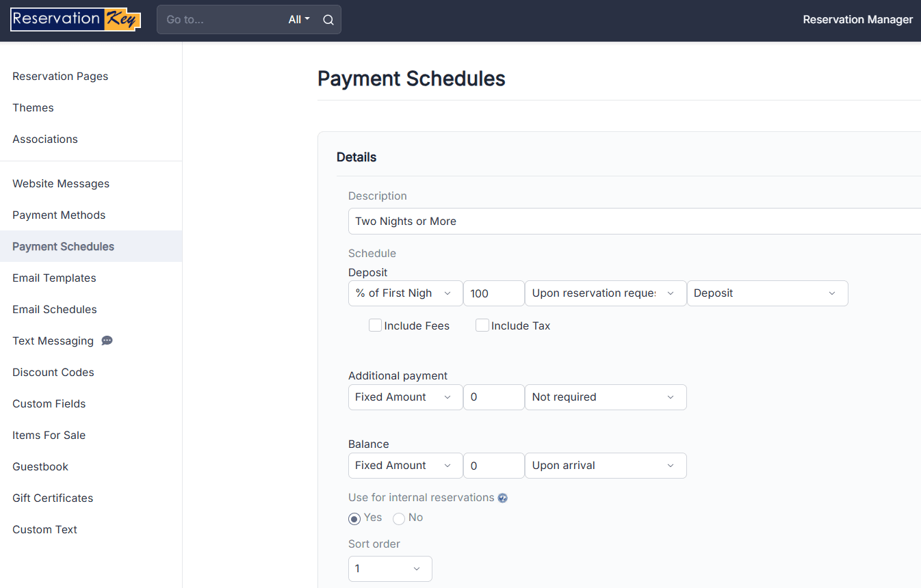Screen dimensions: 921x588
Task: Expand the All search filter
Action: [298, 19]
